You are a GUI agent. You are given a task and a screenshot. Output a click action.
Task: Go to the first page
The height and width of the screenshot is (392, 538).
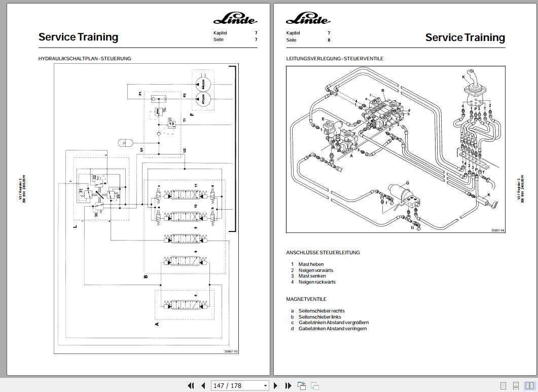(191, 386)
